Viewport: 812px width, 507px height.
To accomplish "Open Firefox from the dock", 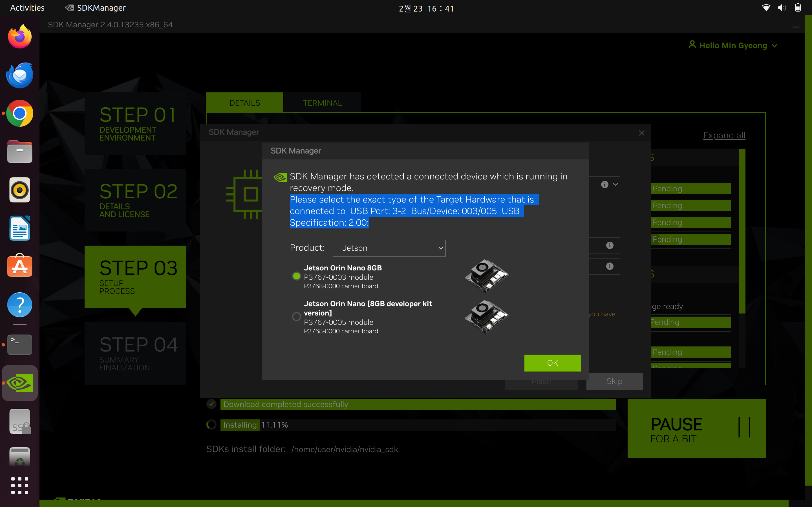I will [20, 37].
